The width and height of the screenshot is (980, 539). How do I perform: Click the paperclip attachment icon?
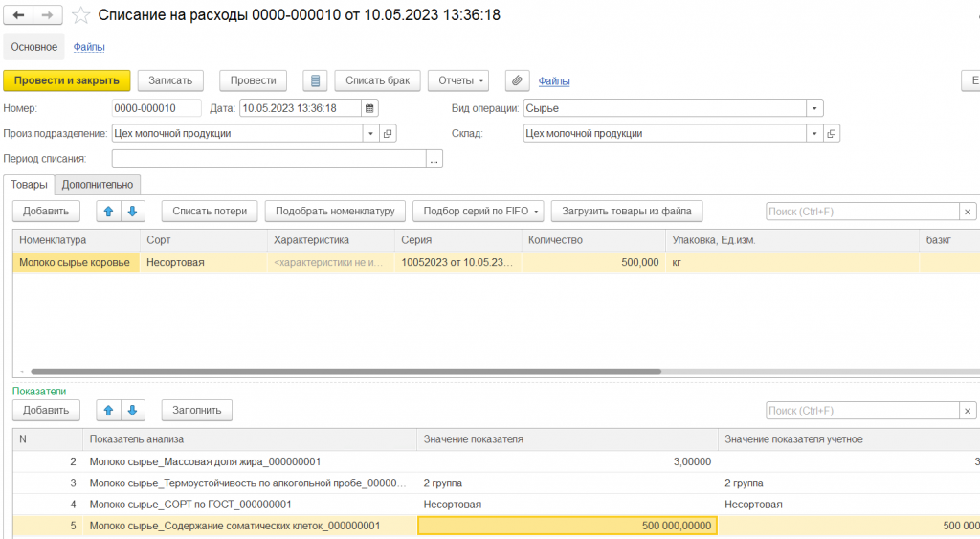click(x=517, y=80)
